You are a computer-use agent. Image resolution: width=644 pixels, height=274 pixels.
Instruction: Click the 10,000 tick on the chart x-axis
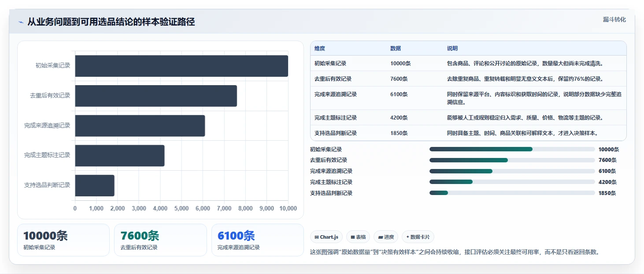click(288, 208)
